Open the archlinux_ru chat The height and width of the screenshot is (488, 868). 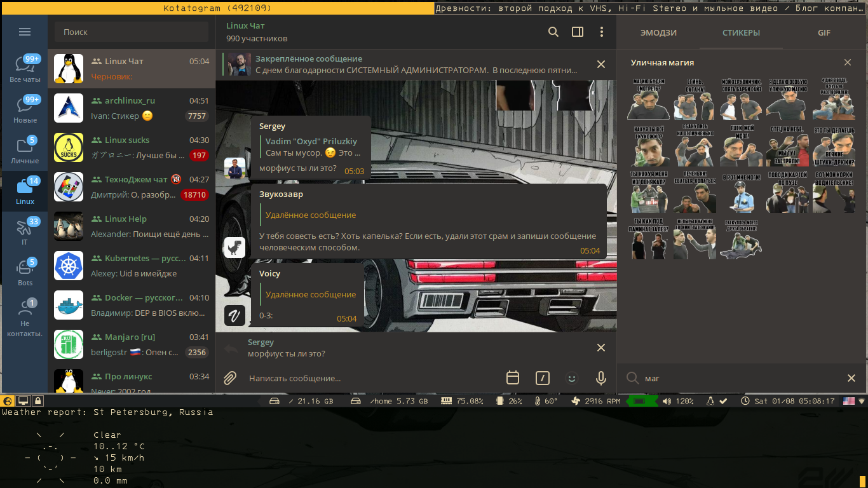[132, 108]
